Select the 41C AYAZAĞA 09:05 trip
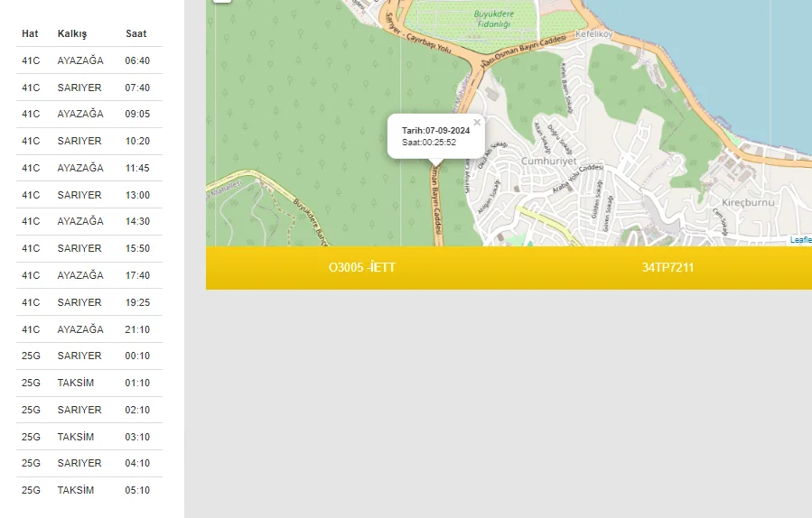 coord(89,115)
